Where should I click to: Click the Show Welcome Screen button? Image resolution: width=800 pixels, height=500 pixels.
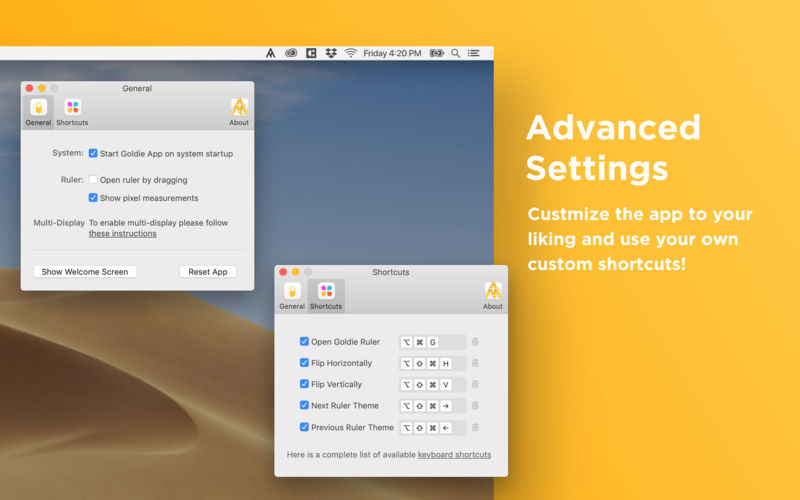click(85, 272)
